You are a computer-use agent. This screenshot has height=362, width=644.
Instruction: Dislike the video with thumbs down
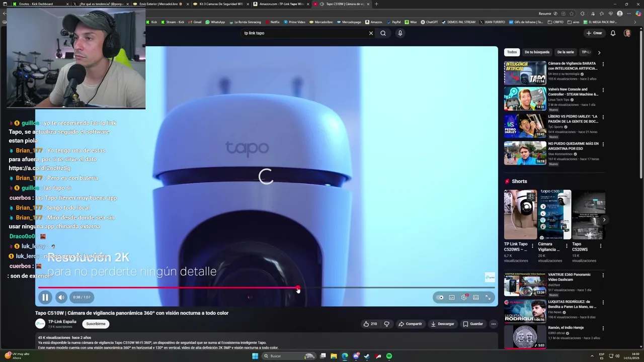coord(386,324)
